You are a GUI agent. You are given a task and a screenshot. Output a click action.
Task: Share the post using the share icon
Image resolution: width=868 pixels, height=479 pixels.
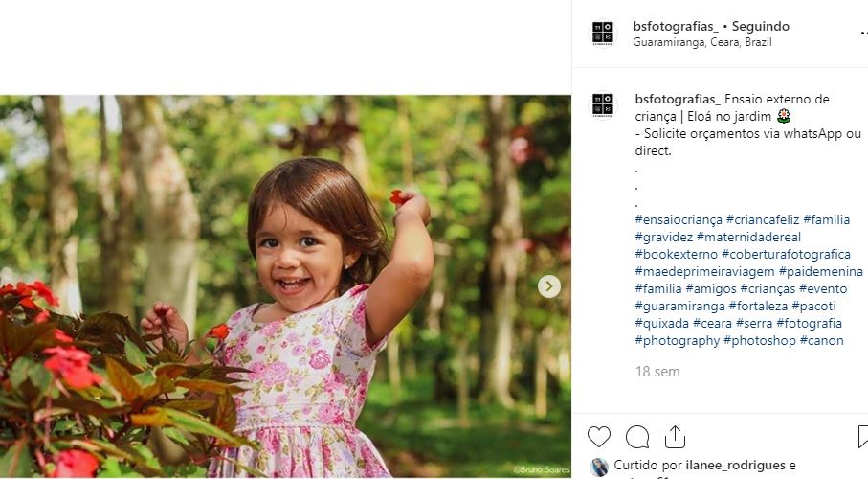675,437
